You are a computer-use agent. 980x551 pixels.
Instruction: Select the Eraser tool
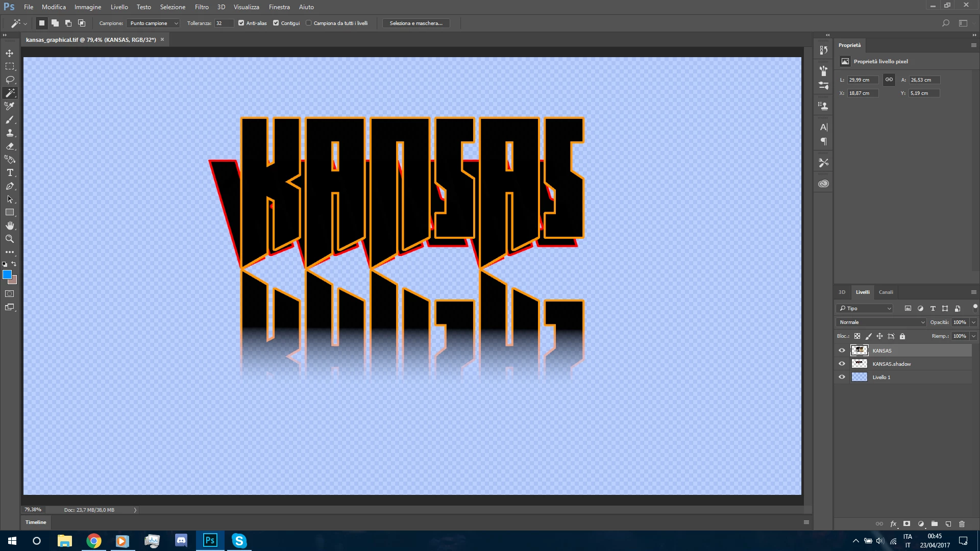click(x=10, y=146)
